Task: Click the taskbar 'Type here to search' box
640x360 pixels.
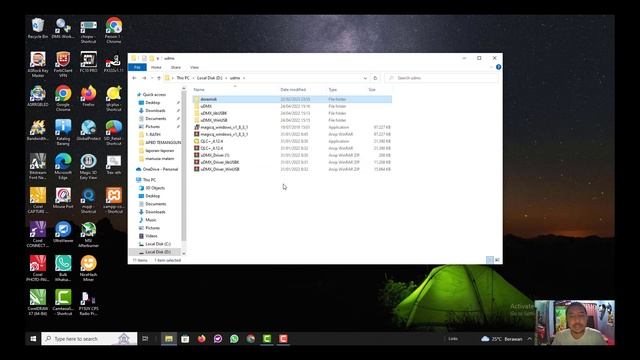Action: (89, 338)
